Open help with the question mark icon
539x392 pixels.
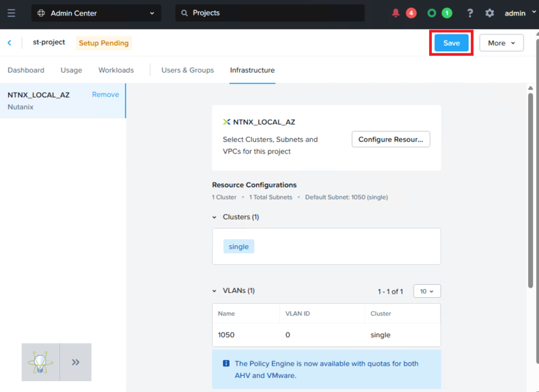(x=470, y=13)
